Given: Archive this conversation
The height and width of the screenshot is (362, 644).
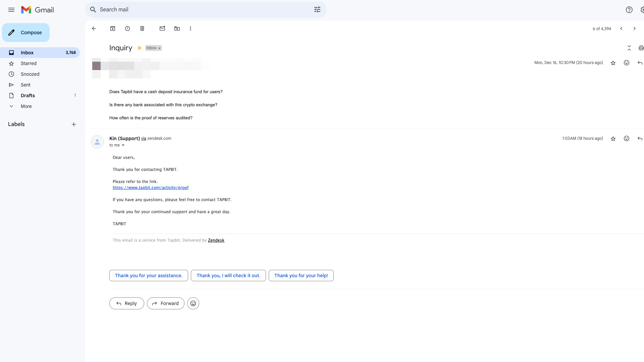Looking at the screenshot, I should (113, 28).
